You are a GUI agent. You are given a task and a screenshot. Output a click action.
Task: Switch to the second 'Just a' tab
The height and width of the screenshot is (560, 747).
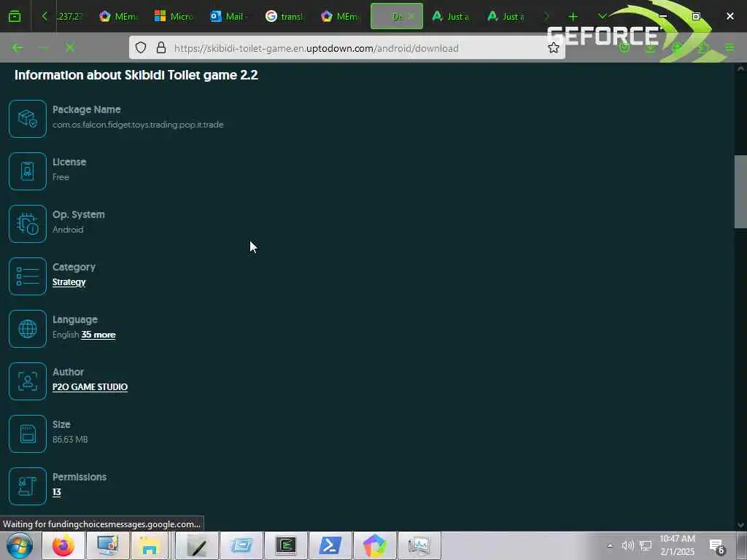coord(506,17)
